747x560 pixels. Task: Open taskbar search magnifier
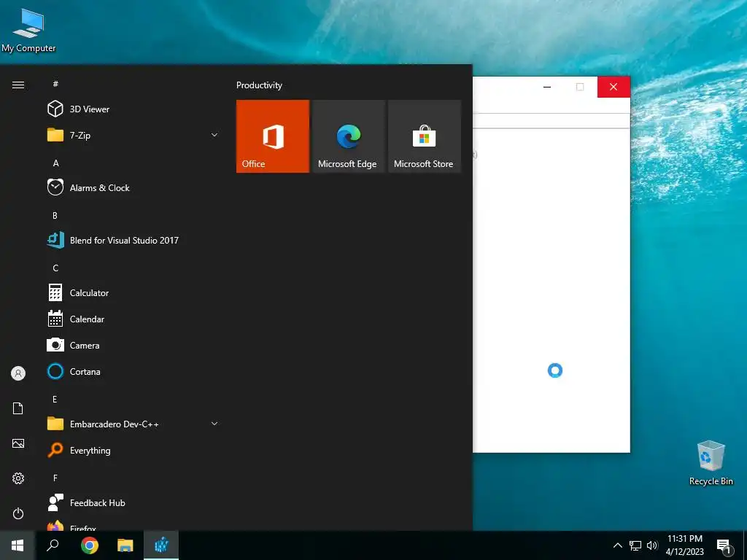point(53,545)
